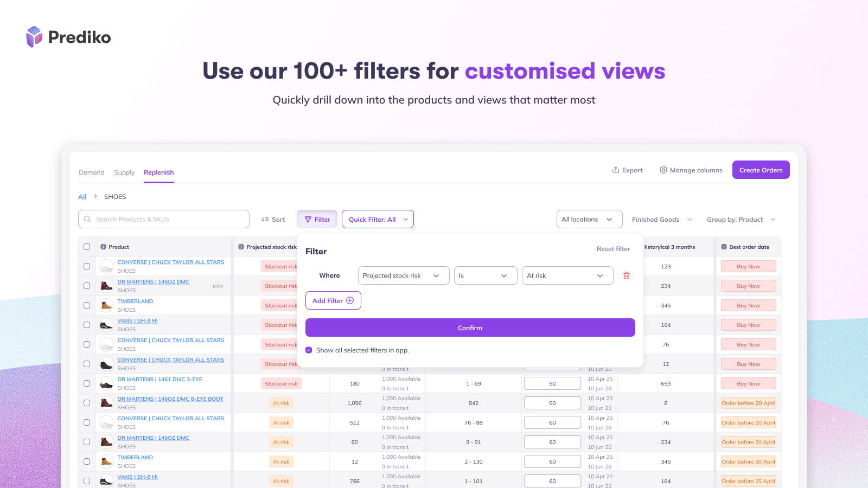Click the BOM badge on DR MARTENS row

point(218,286)
